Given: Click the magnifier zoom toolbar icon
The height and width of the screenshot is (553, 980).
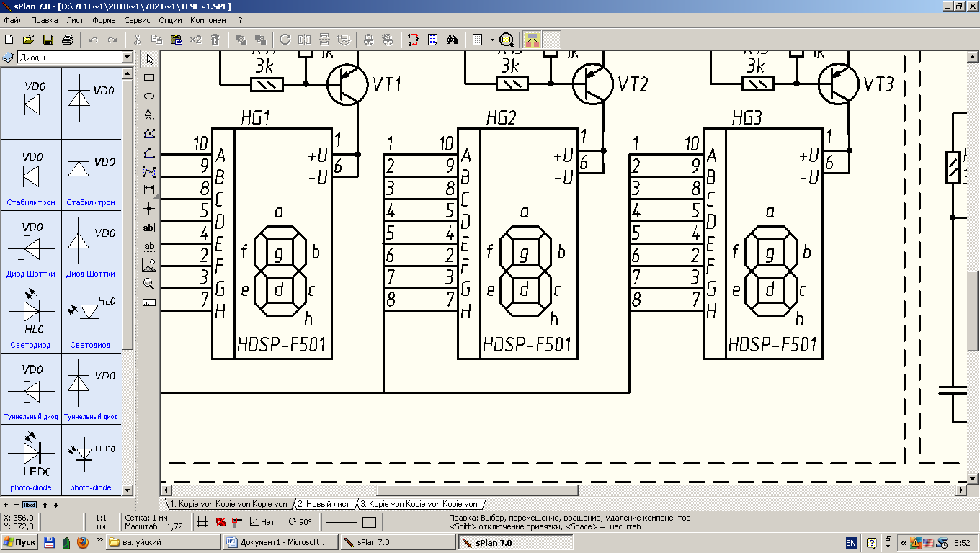Looking at the screenshot, I should 507,40.
